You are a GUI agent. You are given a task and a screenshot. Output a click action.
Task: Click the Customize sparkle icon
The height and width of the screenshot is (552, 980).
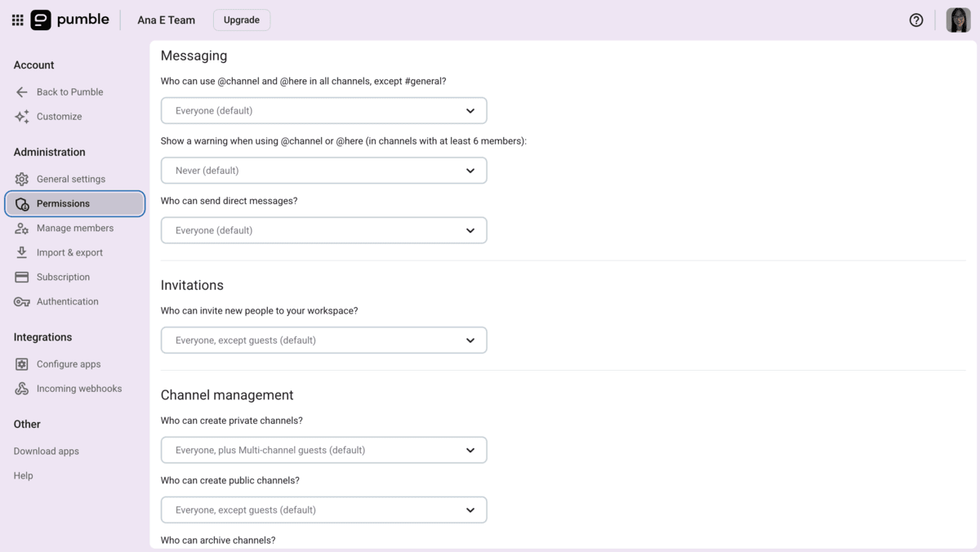coord(21,116)
